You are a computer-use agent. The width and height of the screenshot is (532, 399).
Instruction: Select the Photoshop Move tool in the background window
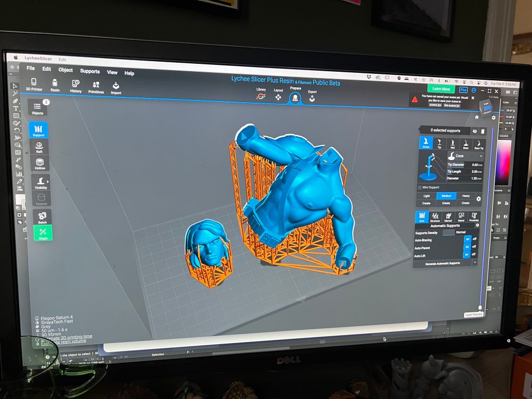14,86
